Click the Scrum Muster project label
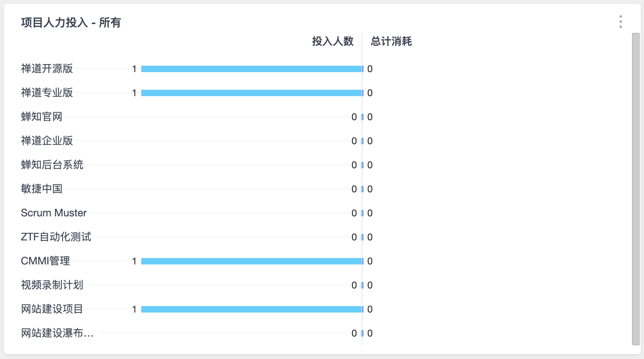The image size is (644, 359). coord(54,213)
